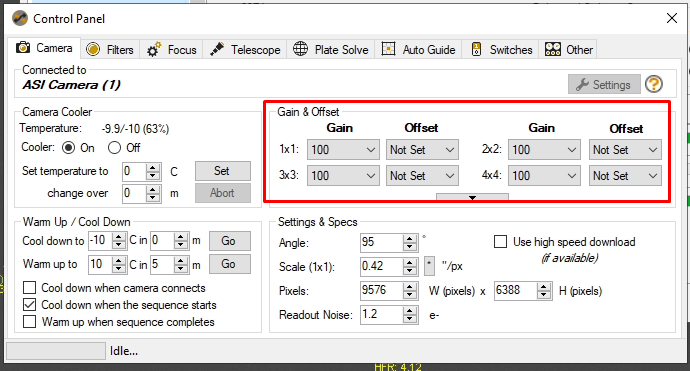
Task: Click the Other tab film reel icon
Action: [x=553, y=49]
